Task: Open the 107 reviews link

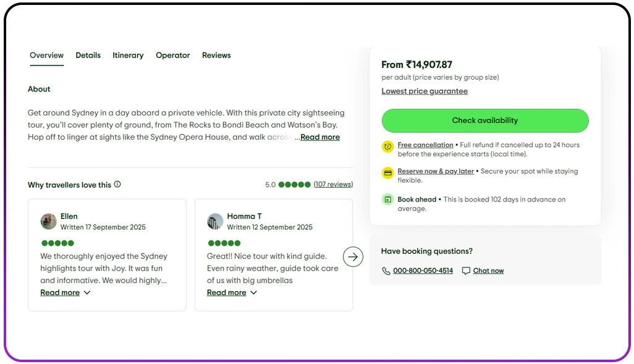Action: pos(333,184)
